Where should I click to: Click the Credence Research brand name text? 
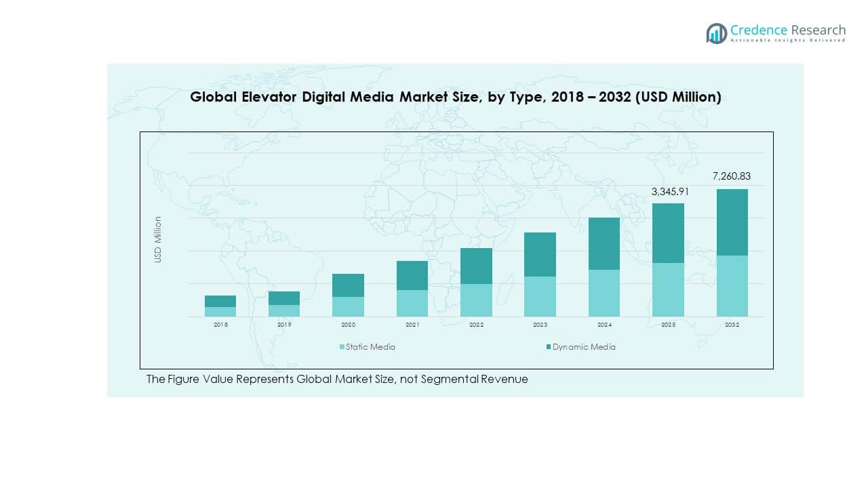788,30
